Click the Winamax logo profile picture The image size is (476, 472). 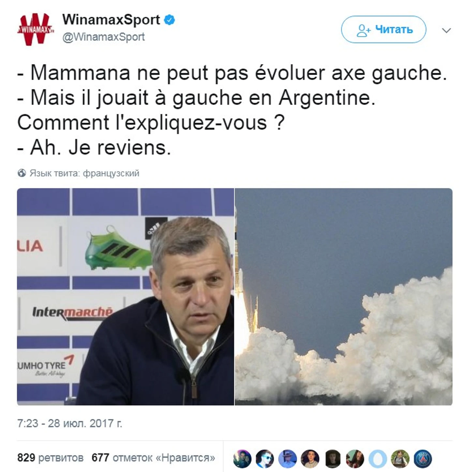36,29
